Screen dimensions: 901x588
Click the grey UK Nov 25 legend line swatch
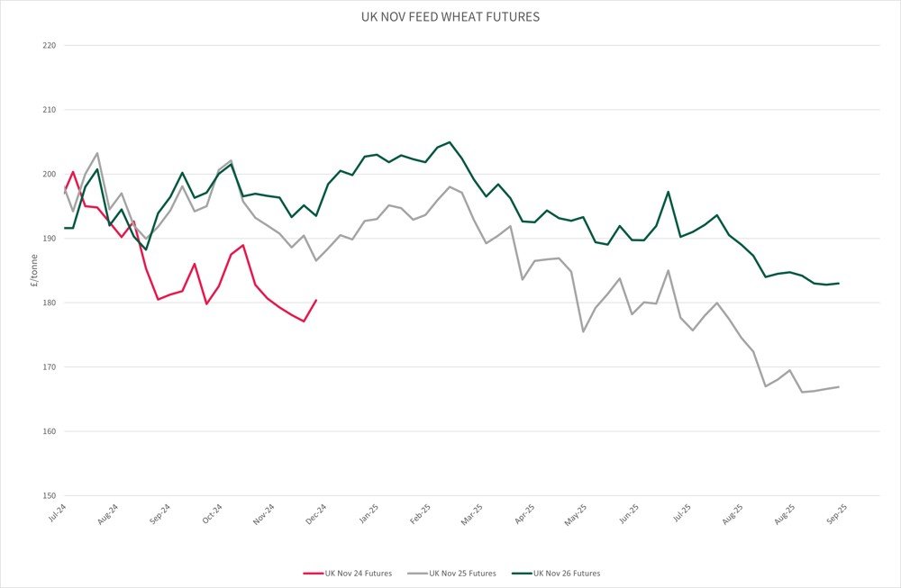coord(417,574)
